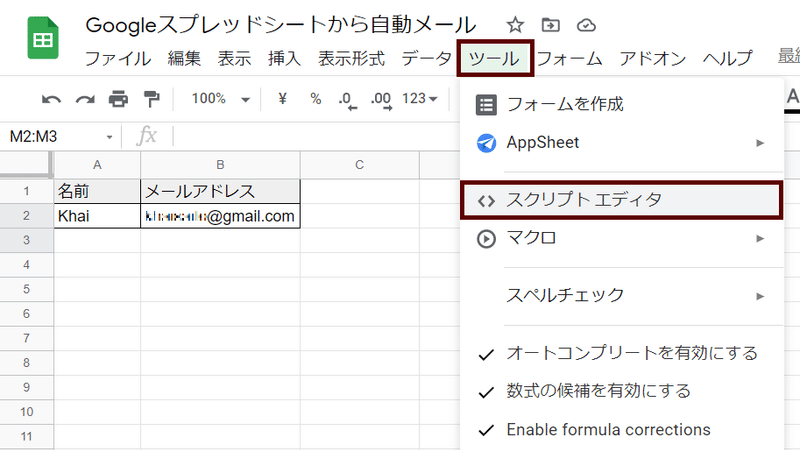Select column B header
Viewport: 800px width, 450px height.
click(x=220, y=165)
